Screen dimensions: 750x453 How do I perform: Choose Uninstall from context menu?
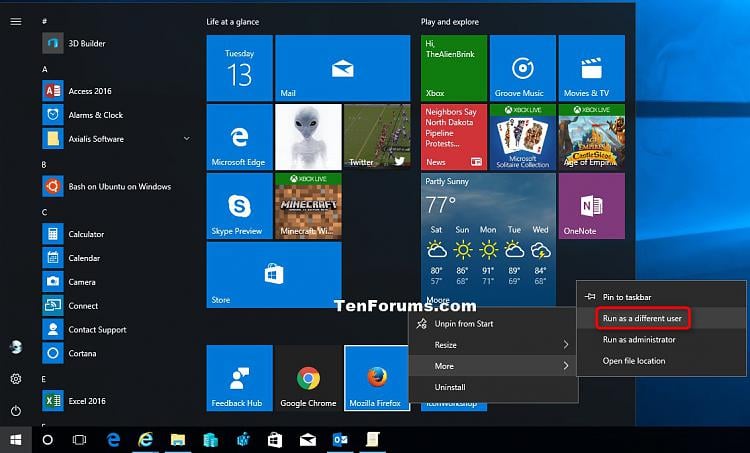(493, 387)
